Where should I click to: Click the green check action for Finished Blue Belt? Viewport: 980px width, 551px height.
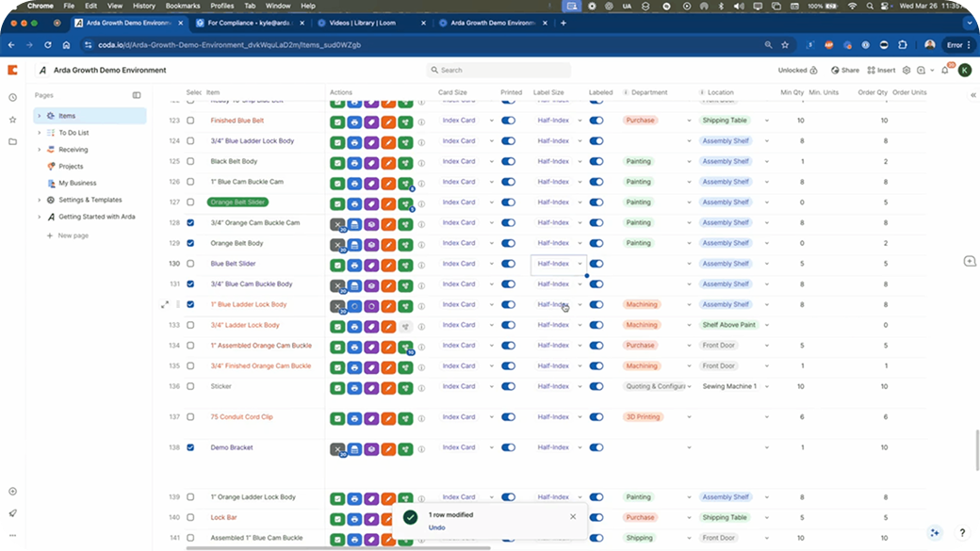pyautogui.click(x=337, y=122)
